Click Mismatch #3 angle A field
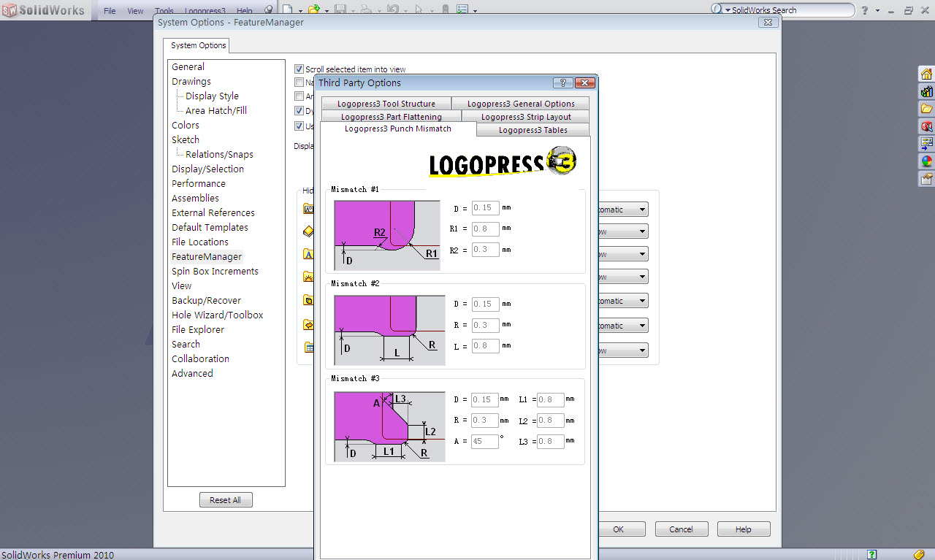Viewport: 935px width, 560px height. [x=486, y=441]
